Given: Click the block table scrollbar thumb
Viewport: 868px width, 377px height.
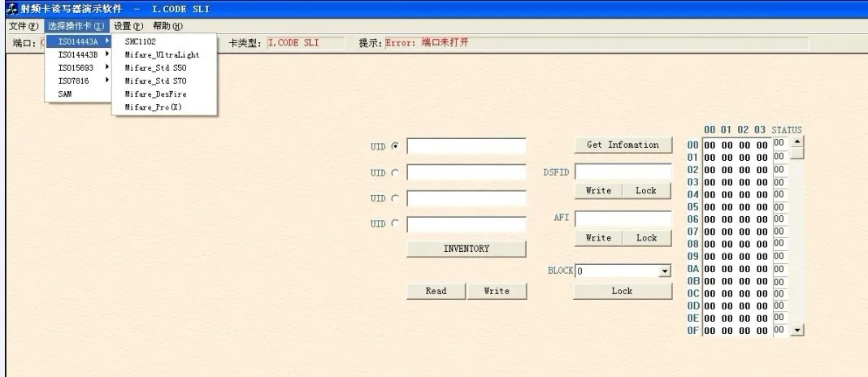Looking at the screenshot, I should (797, 153).
